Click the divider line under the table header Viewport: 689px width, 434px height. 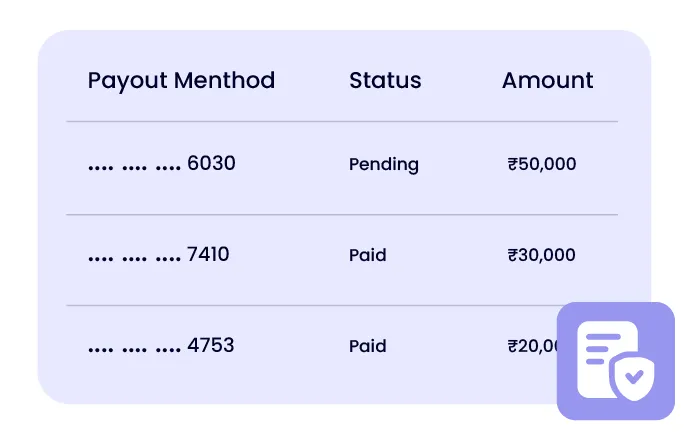pos(342,122)
